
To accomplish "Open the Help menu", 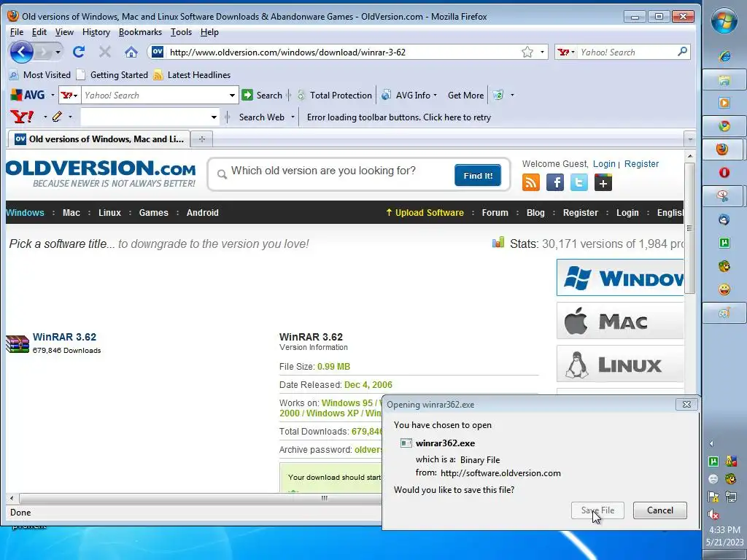I will point(209,32).
